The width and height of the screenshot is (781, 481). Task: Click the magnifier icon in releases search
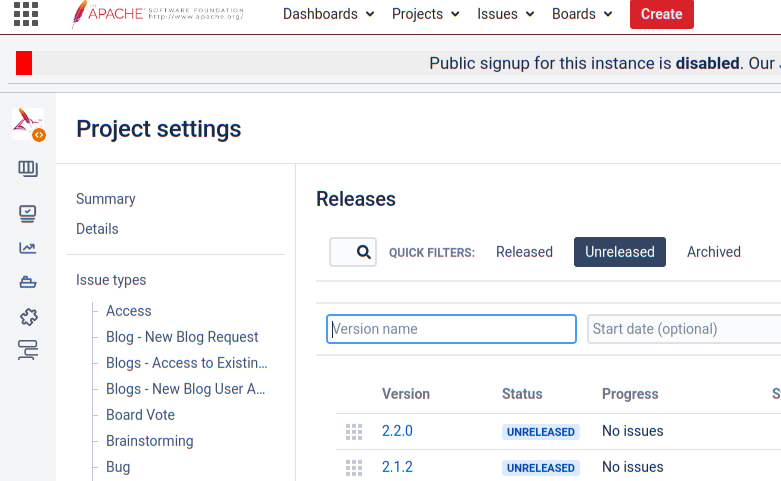click(x=364, y=252)
